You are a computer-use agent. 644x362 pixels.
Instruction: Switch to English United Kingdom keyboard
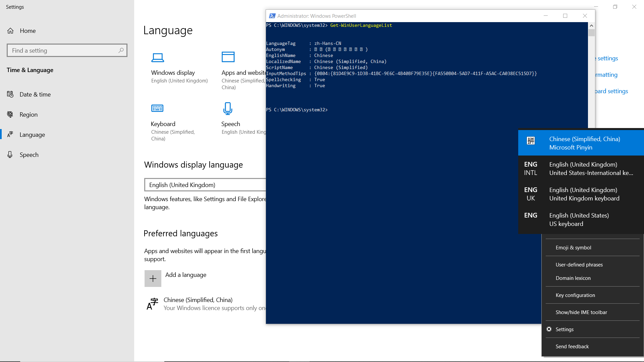point(581,194)
